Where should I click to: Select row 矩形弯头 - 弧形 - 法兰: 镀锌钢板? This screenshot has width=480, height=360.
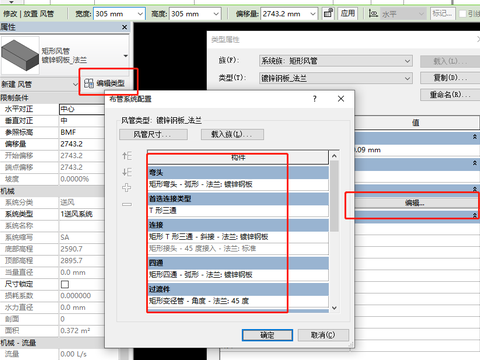click(238, 184)
